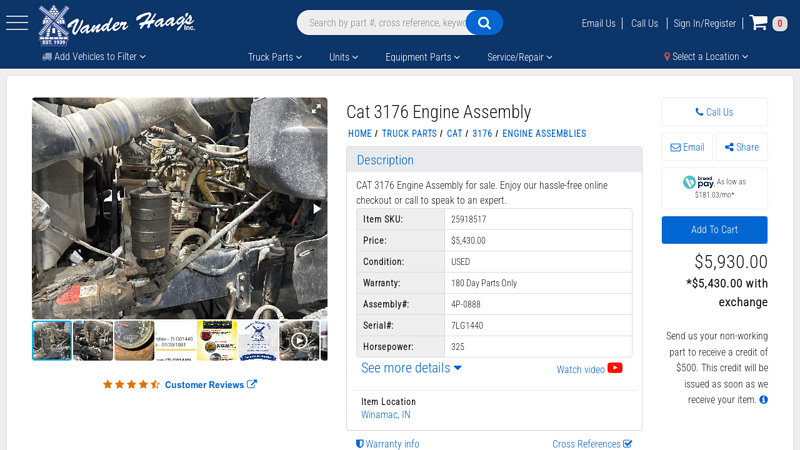800x450 pixels.
Task: Select the gauge thumbnail in gallery
Action: 134,340
